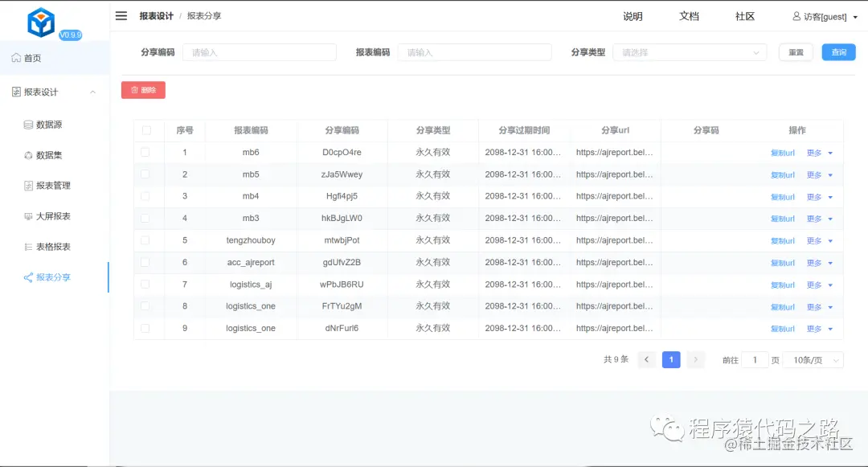Click the 报表设计 menu icon
Image resolution: width=868 pixels, height=467 pixels.
coord(16,92)
